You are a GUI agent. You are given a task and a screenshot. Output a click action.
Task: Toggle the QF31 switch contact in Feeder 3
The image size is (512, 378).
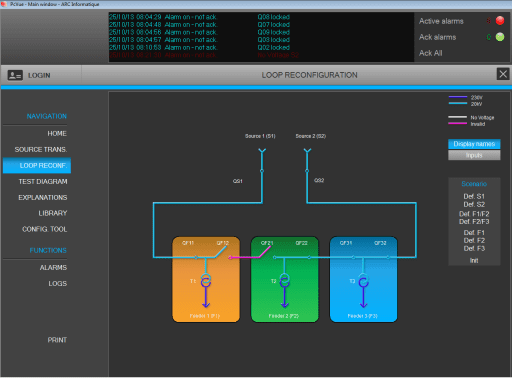(353, 257)
